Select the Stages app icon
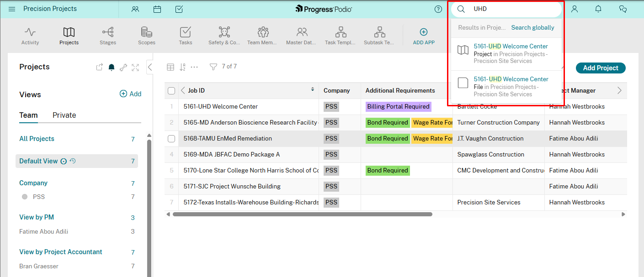 pos(107,32)
